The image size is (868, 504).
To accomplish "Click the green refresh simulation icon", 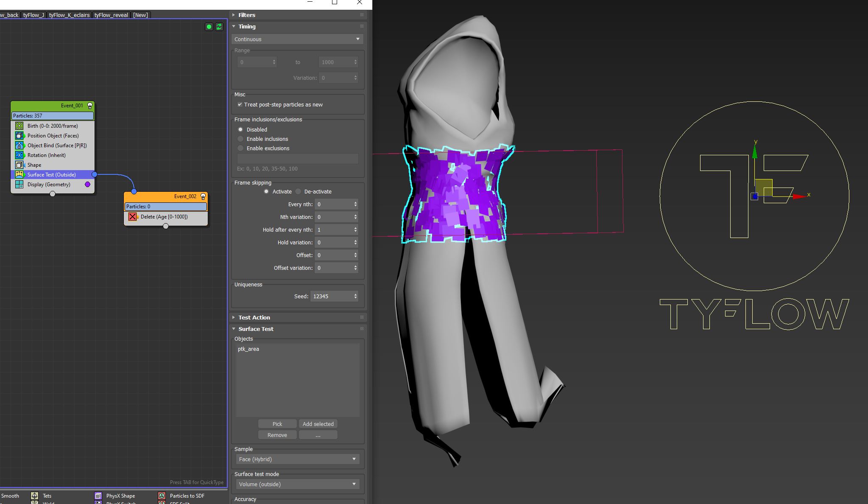I will point(219,27).
